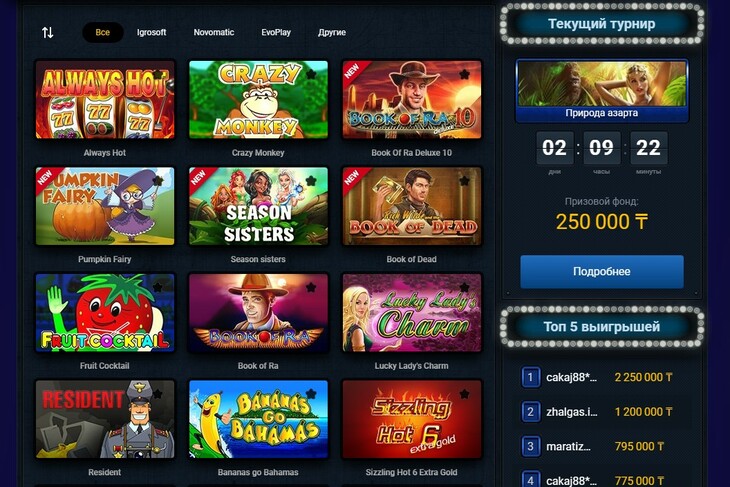Star the Sizzling Hot 6 Extra Gold
The image size is (730, 487).
click(465, 394)
